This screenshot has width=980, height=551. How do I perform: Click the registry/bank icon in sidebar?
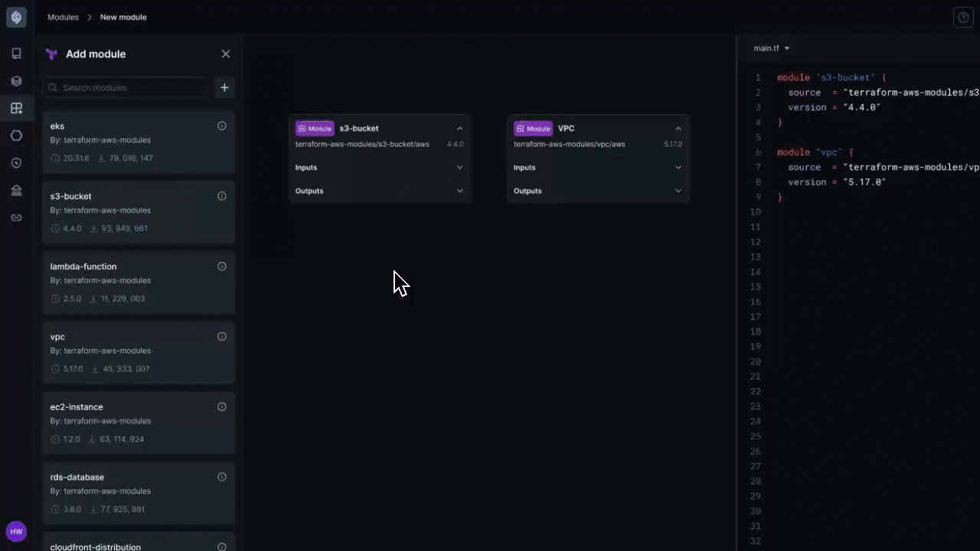click(16, 191)
